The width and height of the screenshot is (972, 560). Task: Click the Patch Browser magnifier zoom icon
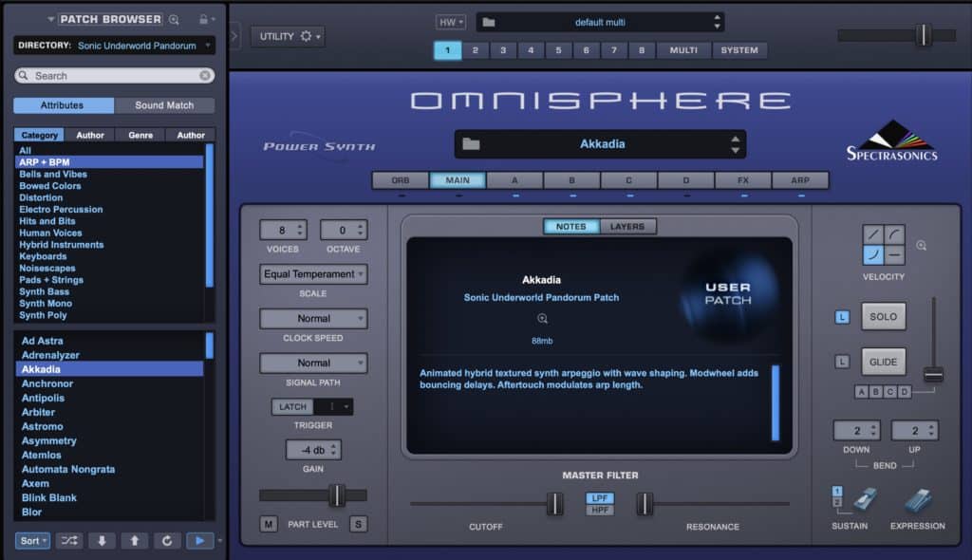[175, 20]
